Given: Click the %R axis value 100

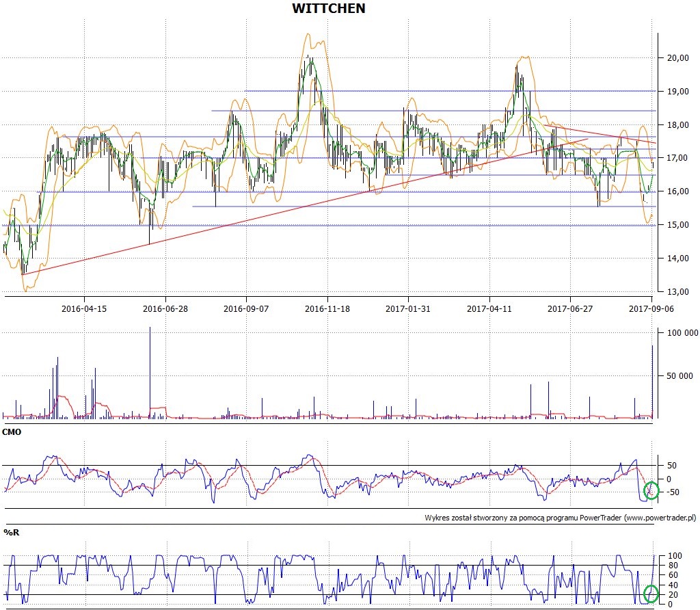Looking at the screenshot, I should (x=675, y=556).
